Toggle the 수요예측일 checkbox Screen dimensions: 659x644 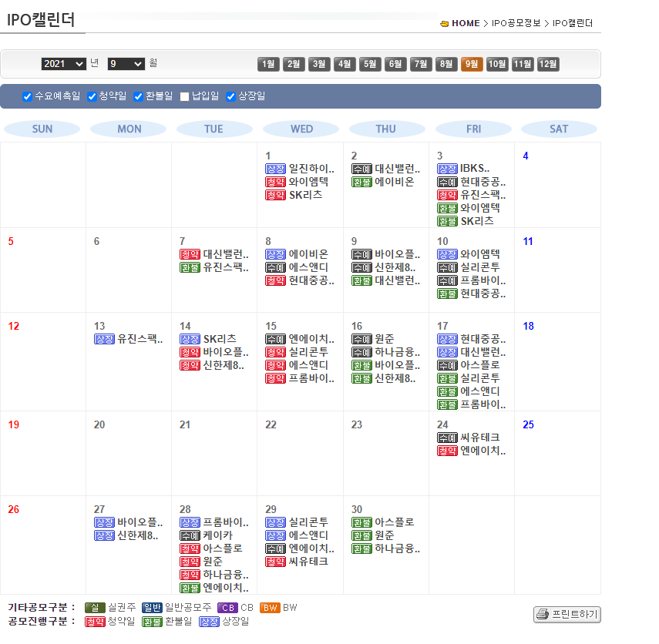pyautogui.click(x=27, y=96)
